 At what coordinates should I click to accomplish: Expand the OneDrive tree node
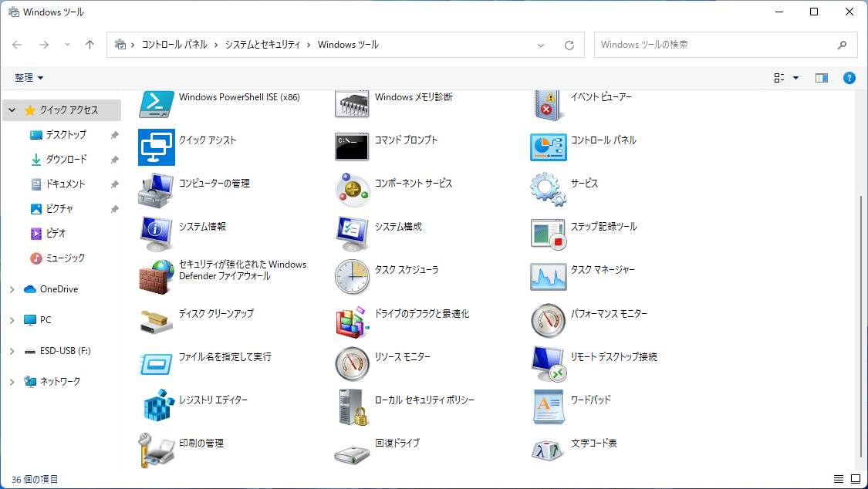(12, 289)
